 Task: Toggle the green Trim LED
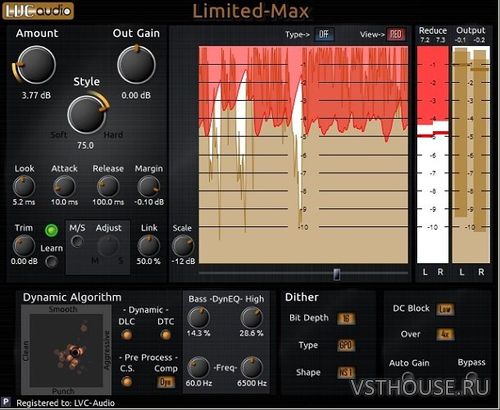[51, 230]
